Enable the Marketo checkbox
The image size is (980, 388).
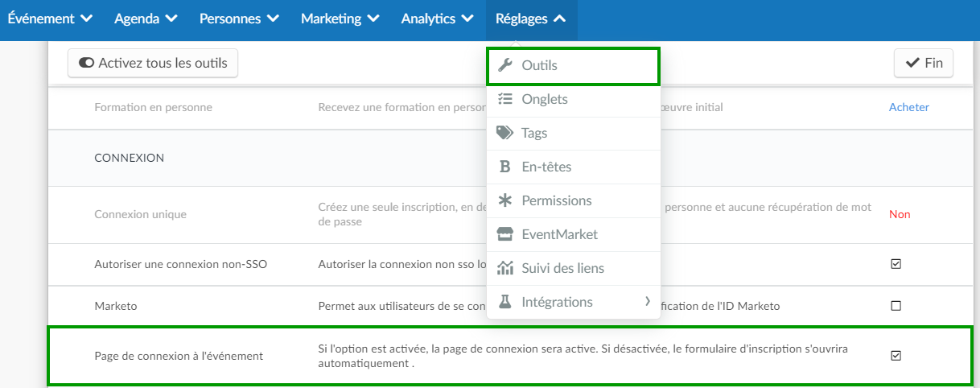[x=896, y=306]
